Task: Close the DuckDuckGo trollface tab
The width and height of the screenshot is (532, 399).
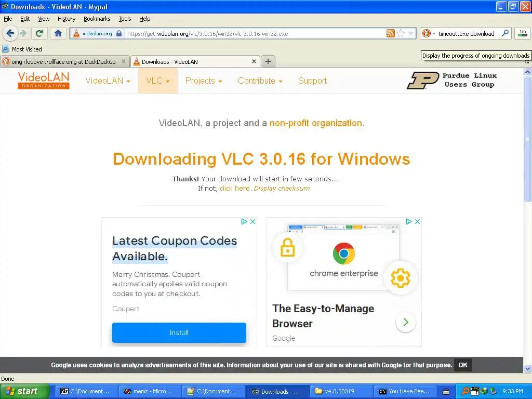Action: 124,61
